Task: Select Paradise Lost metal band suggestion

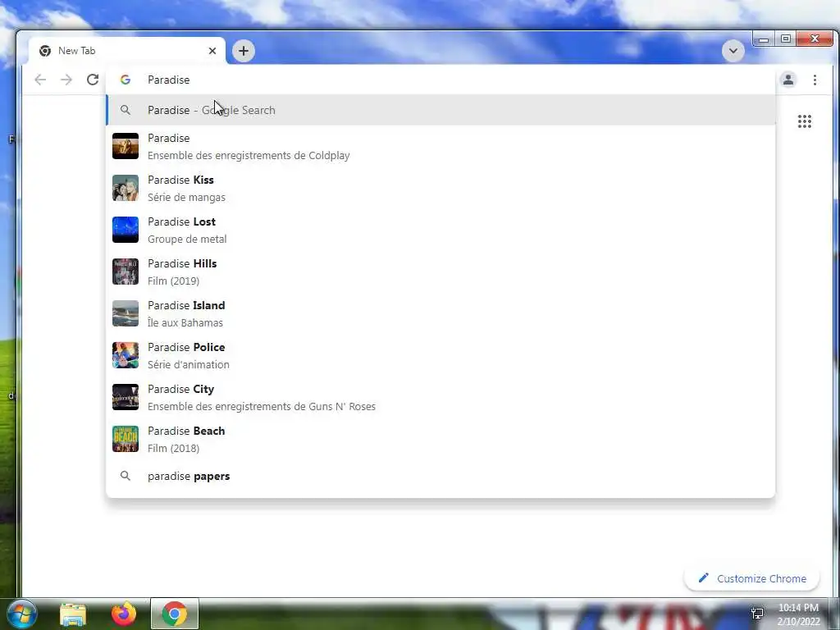Action: point(441,230)
